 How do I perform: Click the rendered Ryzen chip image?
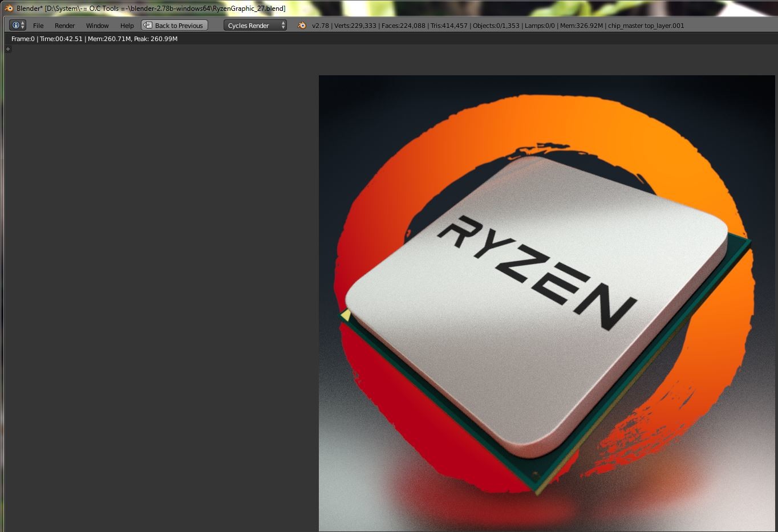pos(548,303)
